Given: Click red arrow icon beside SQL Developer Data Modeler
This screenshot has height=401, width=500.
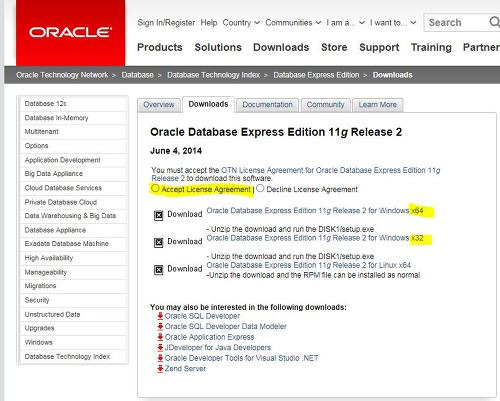Looking at the screenshot, I should click(160, 326).
